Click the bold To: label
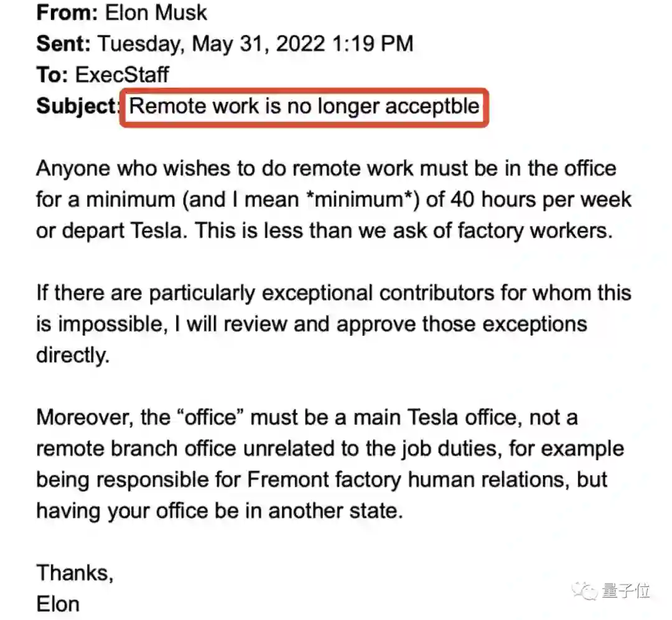Image resolution: width=672 pixels, height=620 pixels. click(52, 75)
